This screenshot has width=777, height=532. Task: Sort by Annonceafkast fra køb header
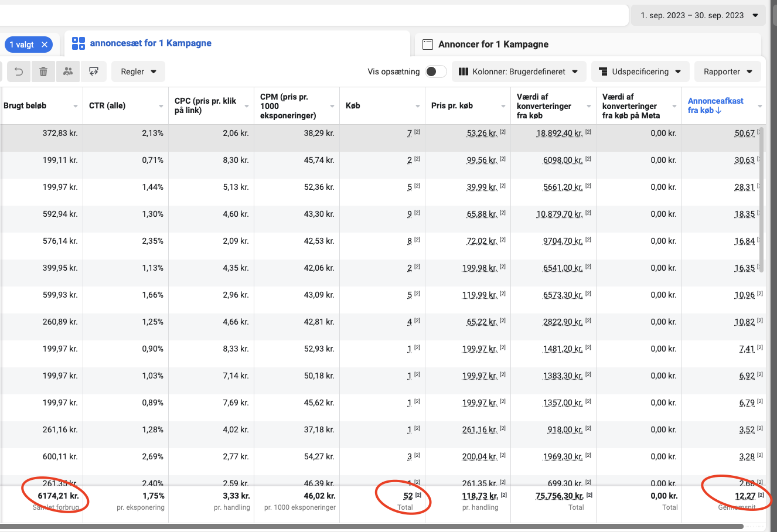pos(715,105)
